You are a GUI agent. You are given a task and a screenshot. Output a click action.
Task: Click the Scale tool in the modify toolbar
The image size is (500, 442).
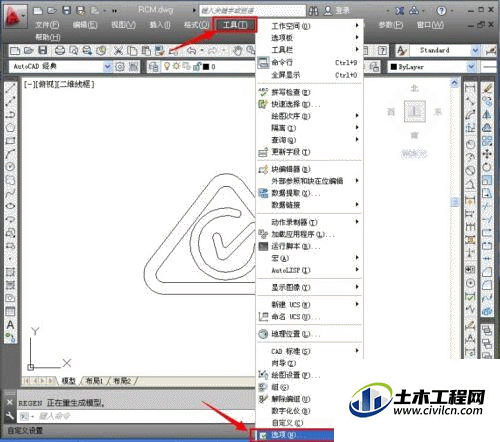(487, 180)
